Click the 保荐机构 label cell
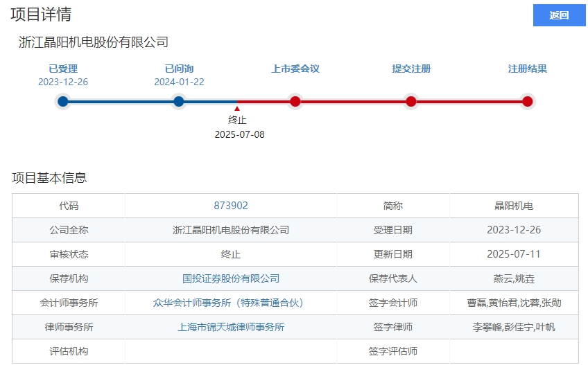This screenshot has width=588, height=365. (69, 278)
